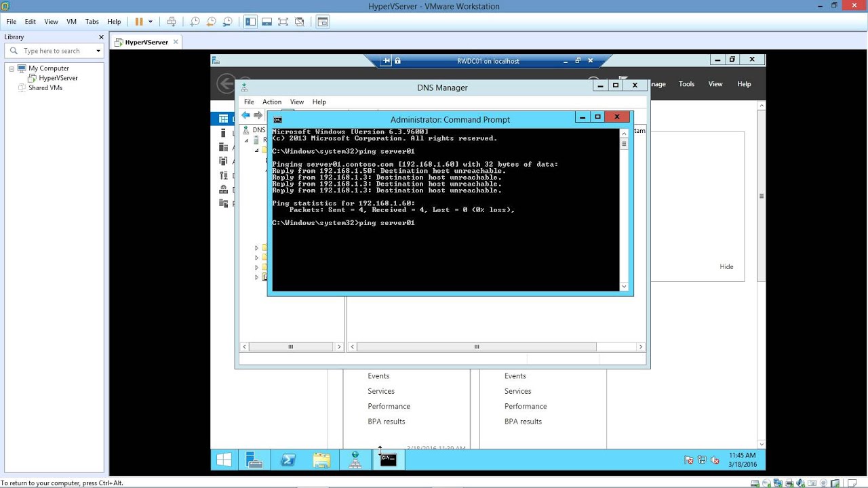Close the HyperVServer tab
Viewport: 868px width, 488px height.
pos(176,42)
